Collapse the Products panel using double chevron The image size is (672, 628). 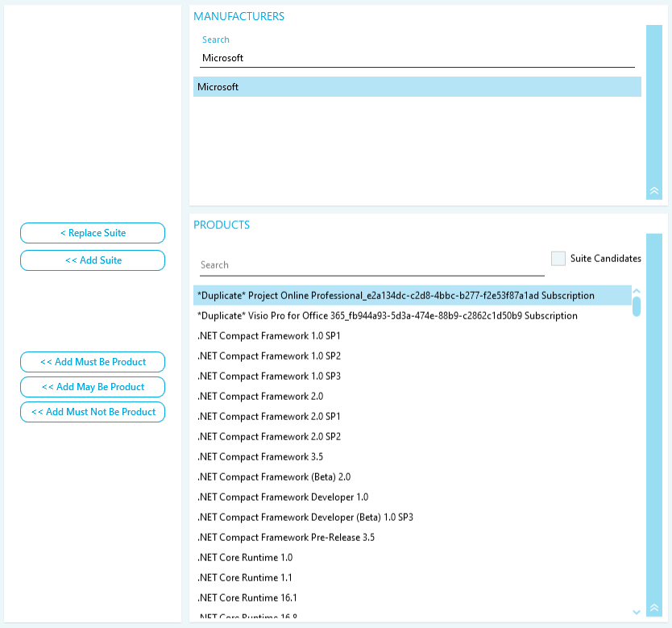click(653, 608)
